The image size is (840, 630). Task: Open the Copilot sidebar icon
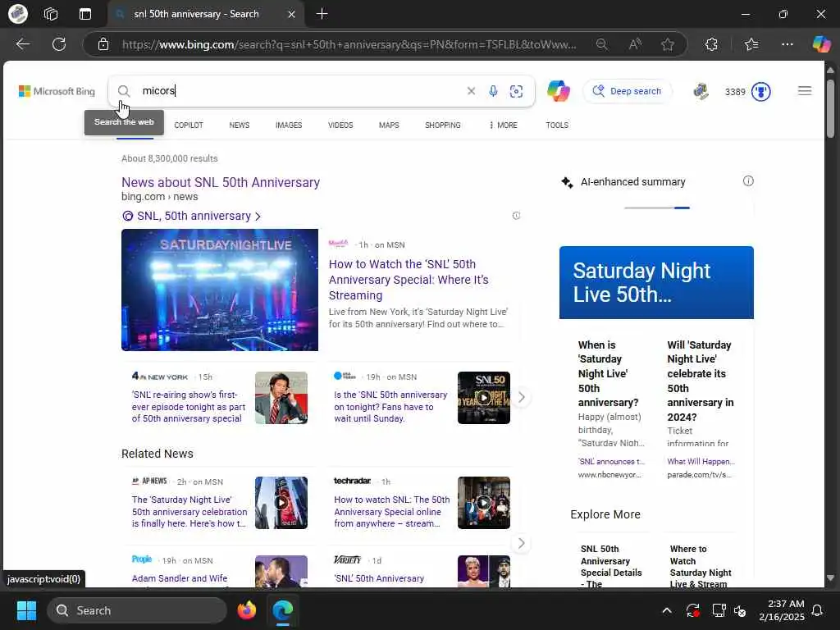821,44
